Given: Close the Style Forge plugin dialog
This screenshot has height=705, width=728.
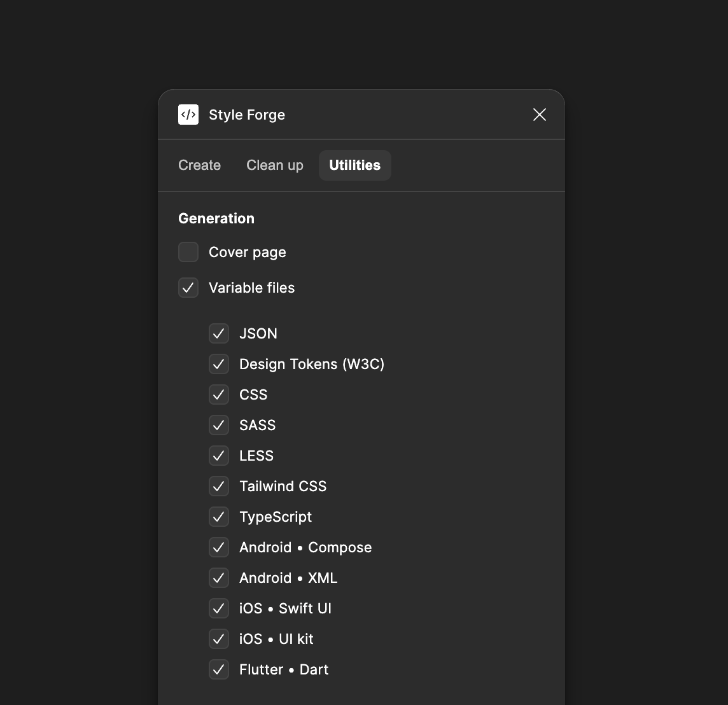Looking at the screenshot, I should click(540, 115).
